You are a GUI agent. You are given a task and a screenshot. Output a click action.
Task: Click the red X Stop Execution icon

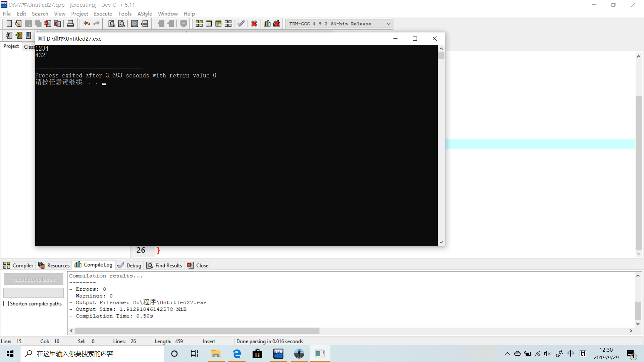(x=254, y=23)
